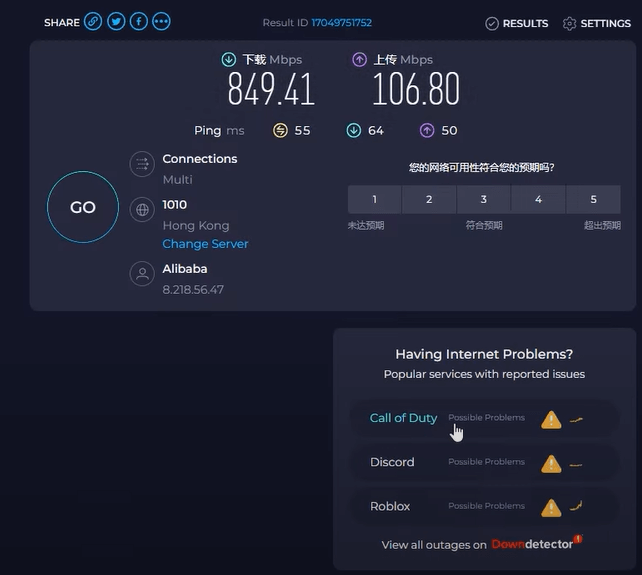Click Change Server link
This screenshot has width=642, height=575.
coord(205,244)
